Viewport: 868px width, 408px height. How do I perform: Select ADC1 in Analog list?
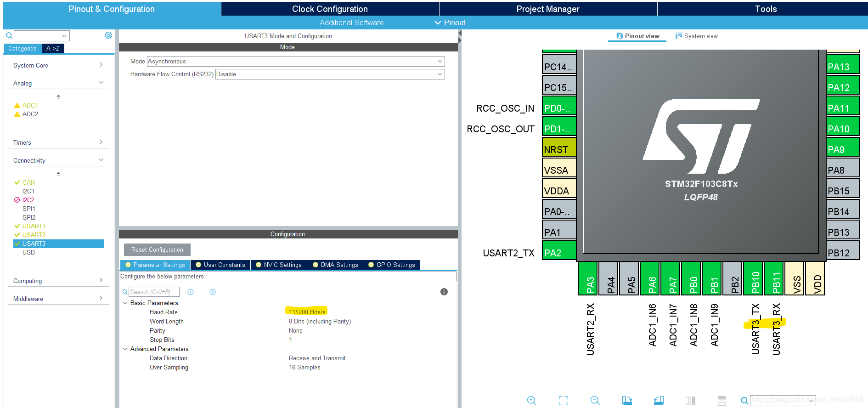(30, 105)
